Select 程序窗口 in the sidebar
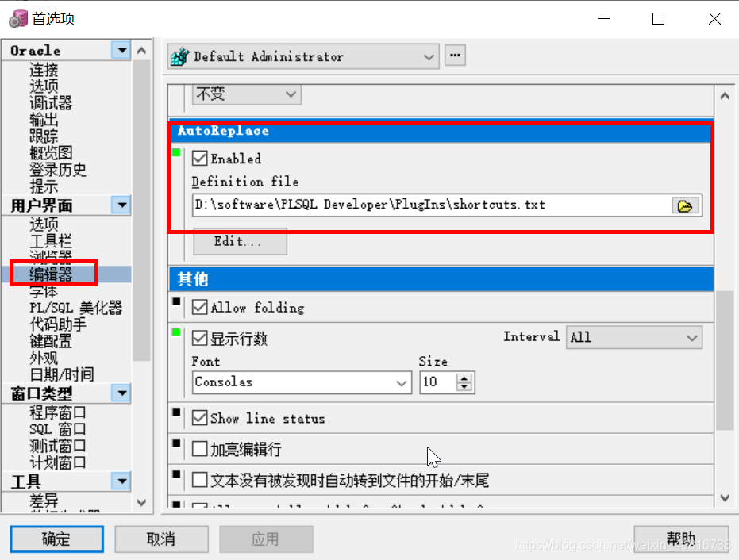739x560 pixels. click(x=58, y=412)
